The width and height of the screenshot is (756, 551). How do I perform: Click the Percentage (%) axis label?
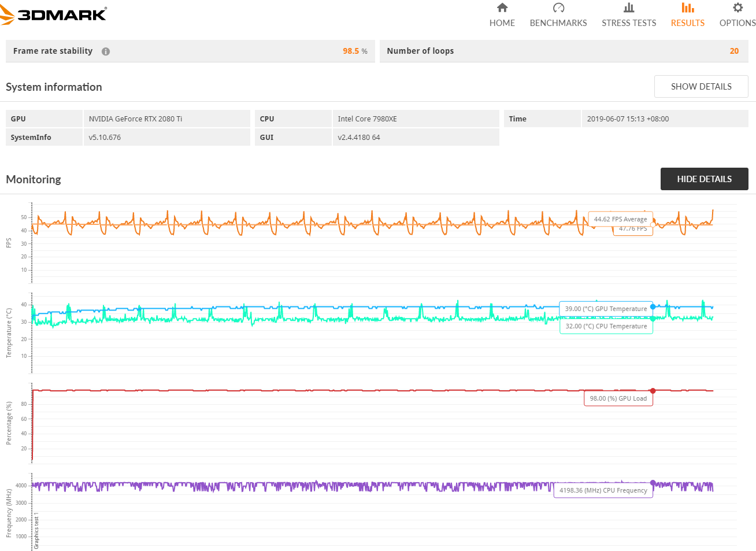pyautogui.click(x=9, y=423)
